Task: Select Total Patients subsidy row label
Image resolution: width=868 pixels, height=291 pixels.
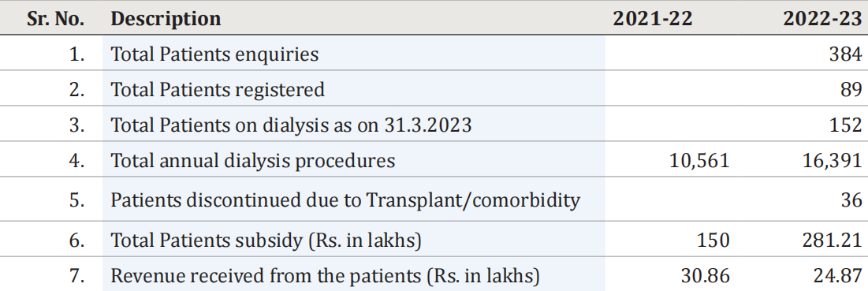Action: pos(266,240)
